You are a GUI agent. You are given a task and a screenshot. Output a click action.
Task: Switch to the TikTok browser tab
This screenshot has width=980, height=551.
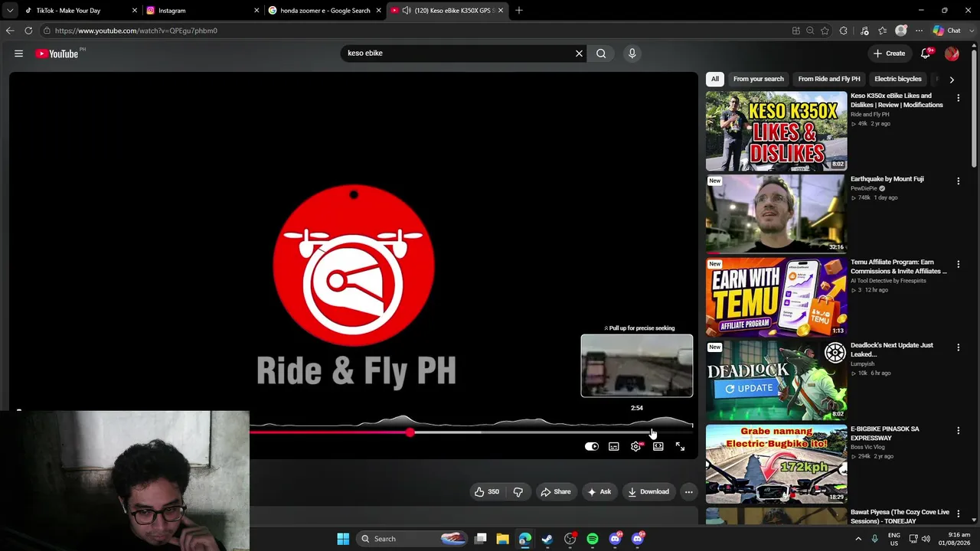click(79, 11)
